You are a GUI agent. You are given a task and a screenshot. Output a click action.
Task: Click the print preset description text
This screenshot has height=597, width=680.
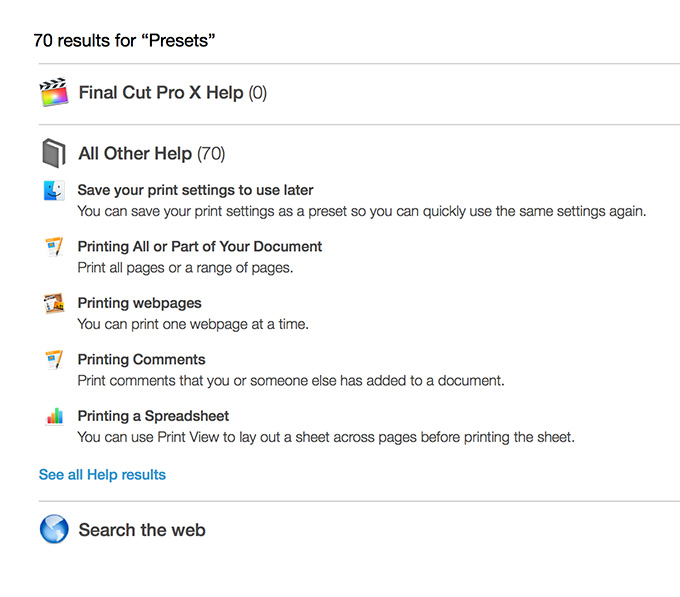(362, 212)
